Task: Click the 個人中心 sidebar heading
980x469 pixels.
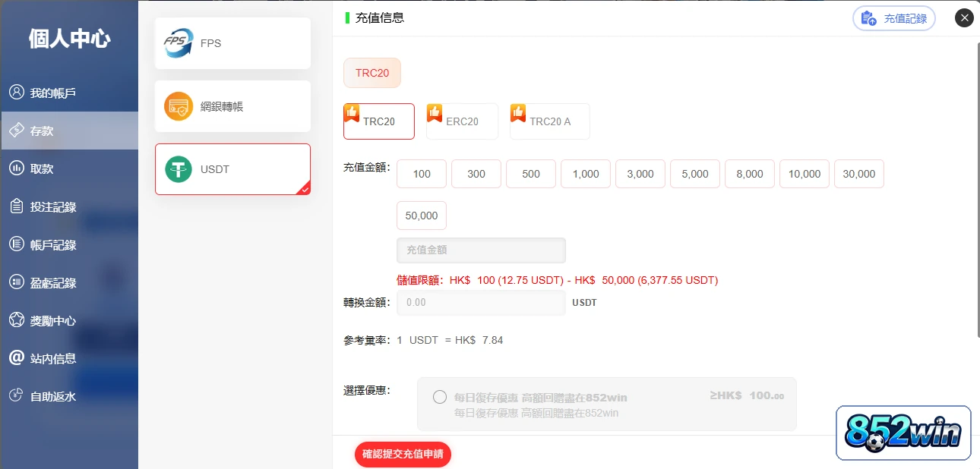Action: point(69,39)
